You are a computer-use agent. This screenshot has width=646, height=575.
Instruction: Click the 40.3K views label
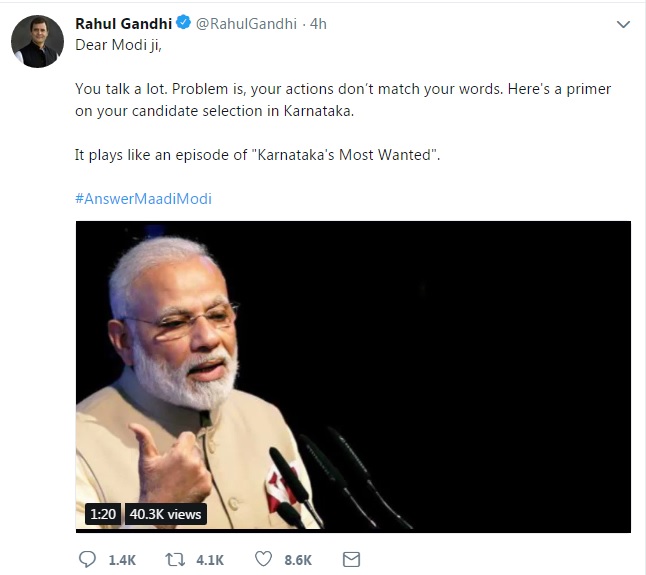[165, 514]
